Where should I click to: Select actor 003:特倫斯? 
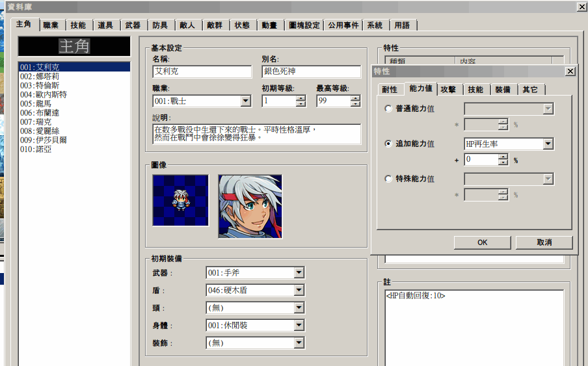[x=74, y=85]
